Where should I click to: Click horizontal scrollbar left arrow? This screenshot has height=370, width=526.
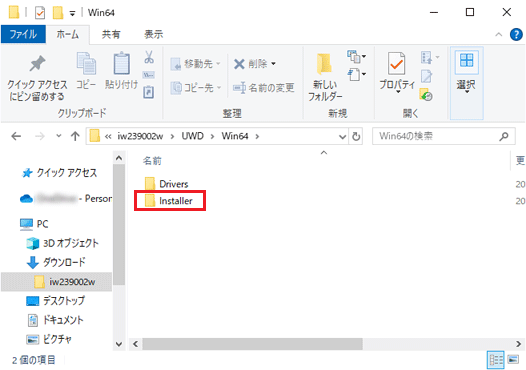[136, 344]
